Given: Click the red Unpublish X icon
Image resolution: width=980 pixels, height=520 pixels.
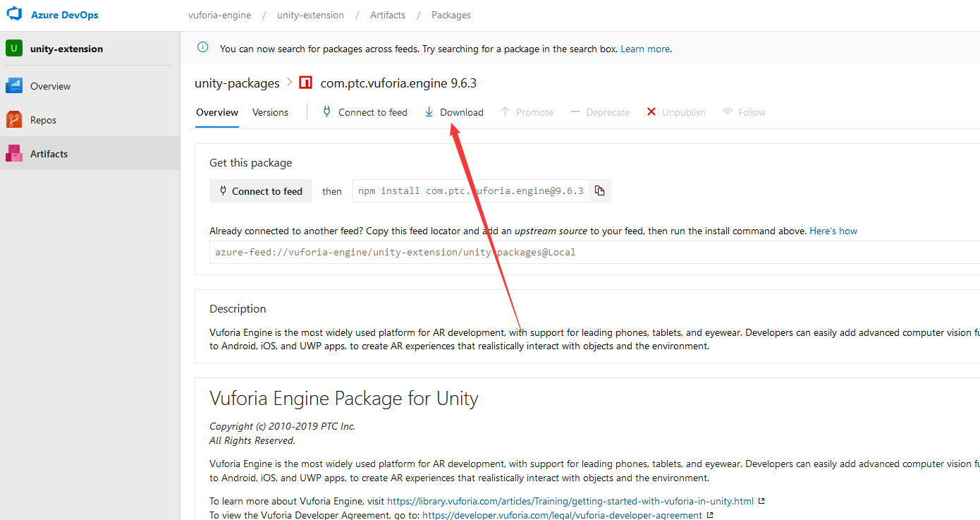Looking at the screenshot, I should click(x=651, y=111).
